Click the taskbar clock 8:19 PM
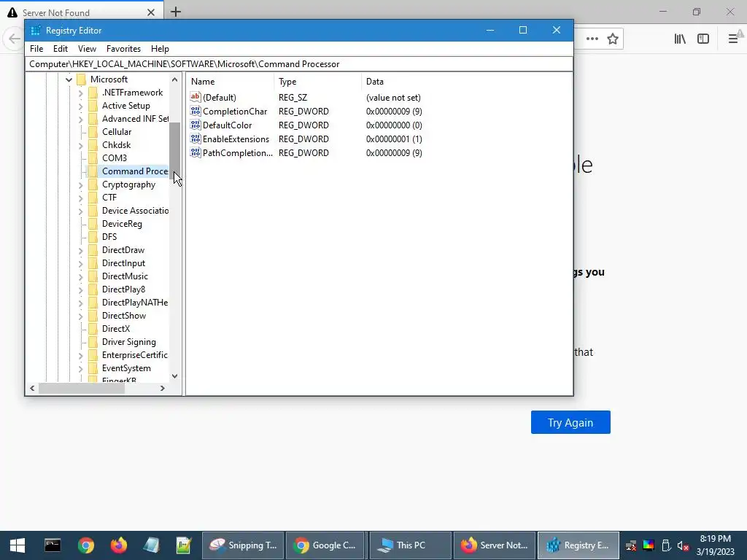The width and height of the screenshot is (747, 560). tap(715, 539)
